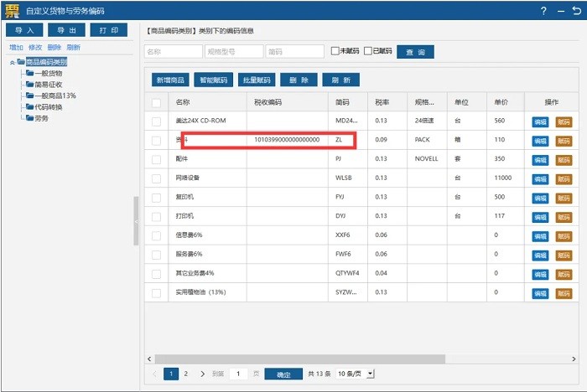Click the 修改 menu link above the tree
587x392 pixels.
point(35,48)
